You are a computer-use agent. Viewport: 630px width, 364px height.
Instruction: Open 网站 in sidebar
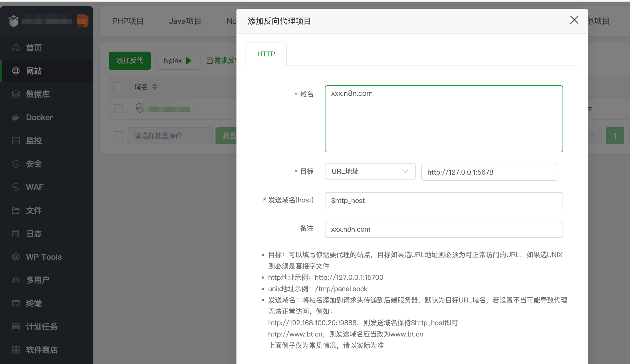tap(46, 71)
